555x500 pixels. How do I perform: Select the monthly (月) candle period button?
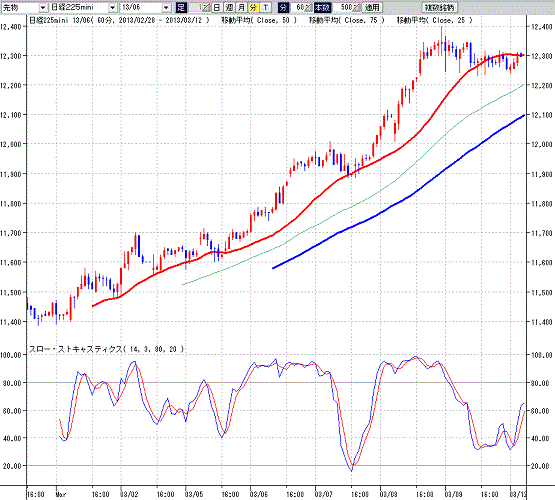pos(241,7)
